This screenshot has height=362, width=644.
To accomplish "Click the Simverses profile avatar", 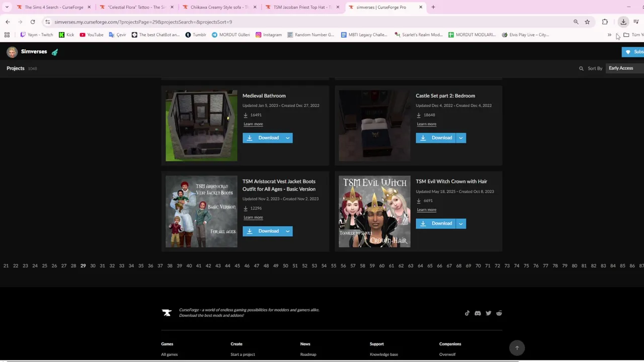I will [x=12, y=52].
